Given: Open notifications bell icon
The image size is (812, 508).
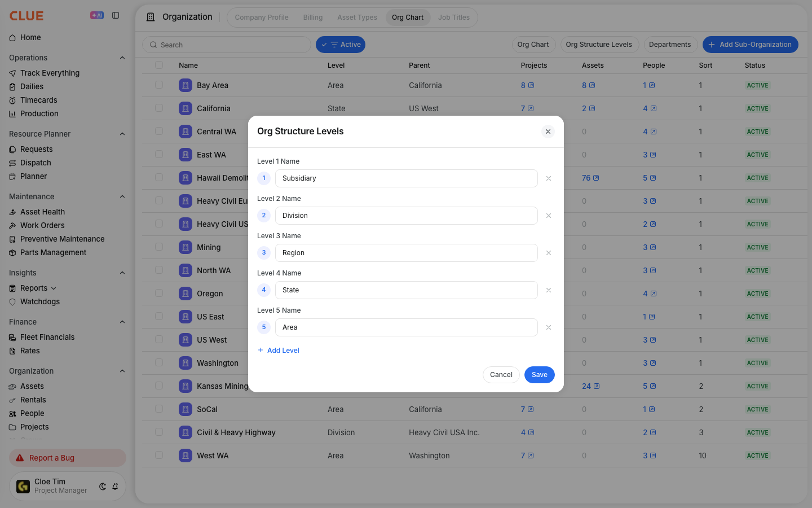Looking at the screenshot, I should pos(115,487).
